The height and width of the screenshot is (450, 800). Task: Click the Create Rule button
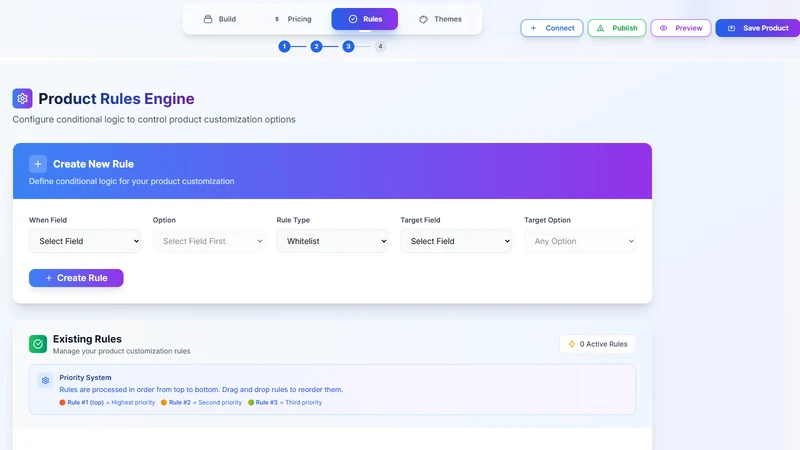coord(76,278)
